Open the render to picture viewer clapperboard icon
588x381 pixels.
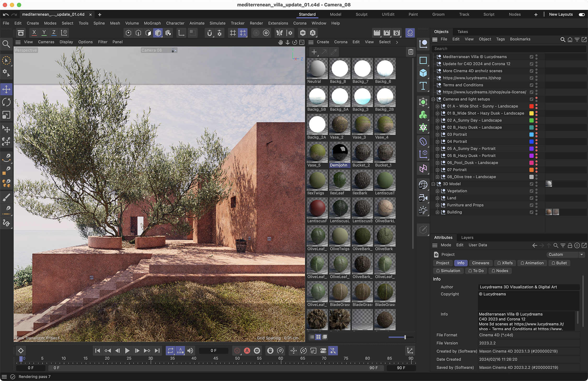coord(387,33)
